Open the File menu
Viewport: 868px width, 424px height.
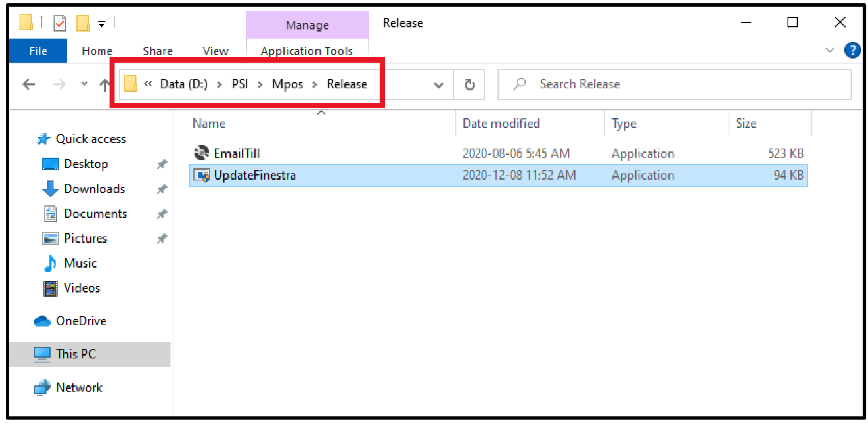click(x=38, y=51)
